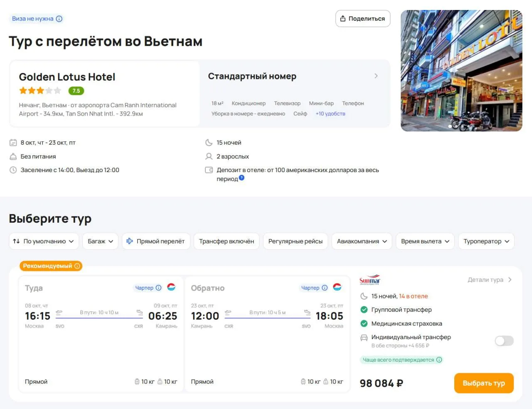Image resolution: width=532 pixels, height=409 pixels.
Task: Click the Туда flight card heading
Action: (34, 288)
